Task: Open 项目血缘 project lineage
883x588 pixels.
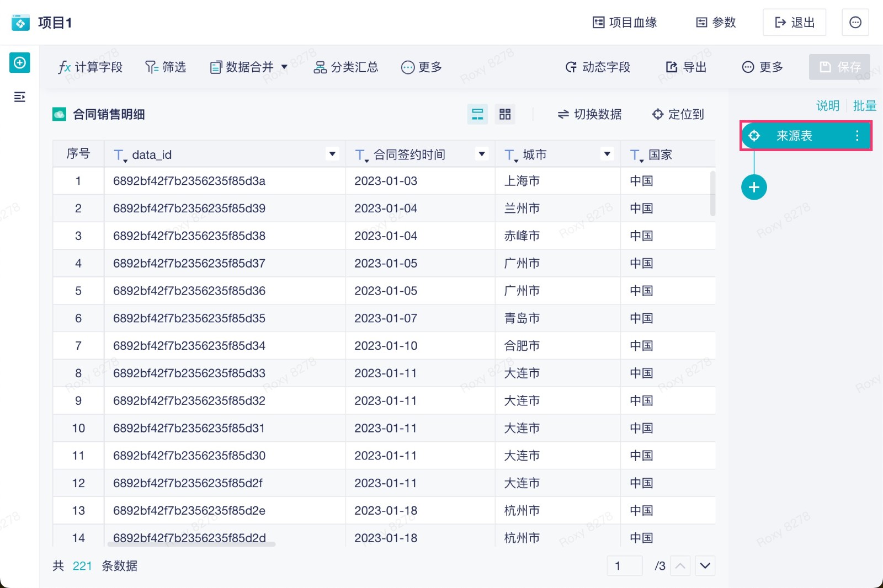Action: (x=625, y=23)
